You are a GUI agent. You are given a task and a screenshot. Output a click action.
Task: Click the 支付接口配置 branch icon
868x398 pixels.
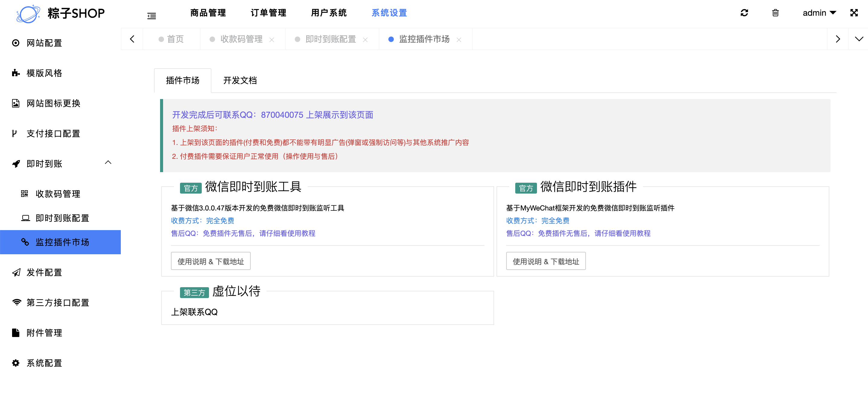[x=14, y=133]
